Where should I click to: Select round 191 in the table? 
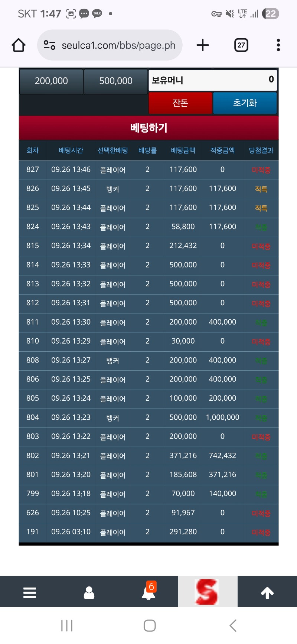click(33, 532)
